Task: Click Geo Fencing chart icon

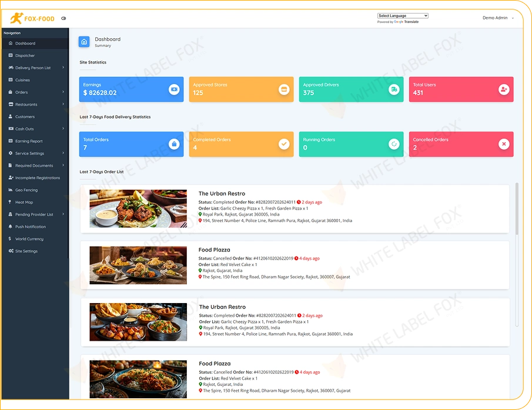Action: (11, 190)
